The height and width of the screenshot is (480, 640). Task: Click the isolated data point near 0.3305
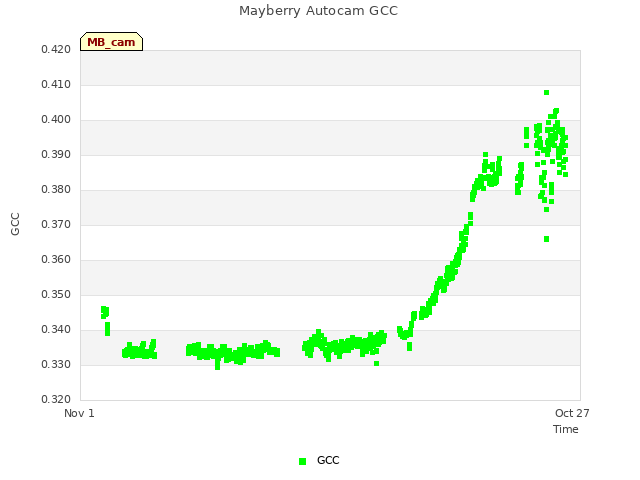(376, 364)
